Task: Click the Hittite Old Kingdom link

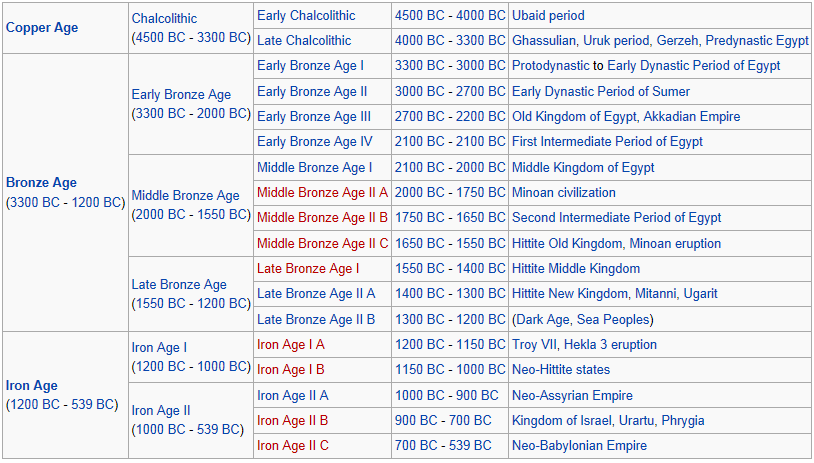Action: [567, 243]
